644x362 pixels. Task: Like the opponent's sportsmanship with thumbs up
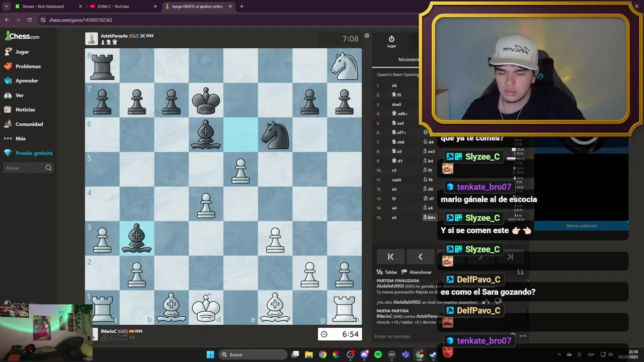[486, 302]
